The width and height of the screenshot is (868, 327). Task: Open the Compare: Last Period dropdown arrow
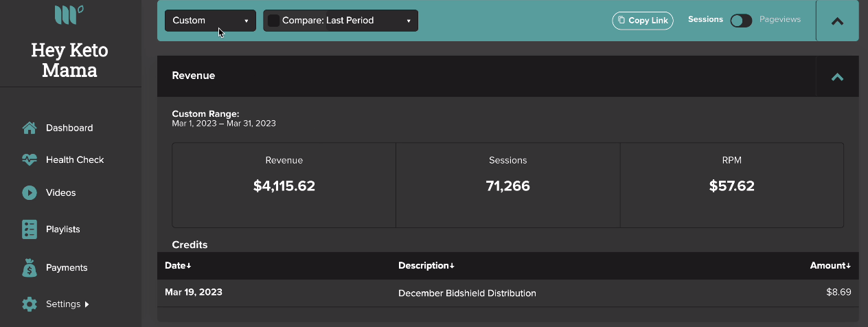tap(408, 21)
